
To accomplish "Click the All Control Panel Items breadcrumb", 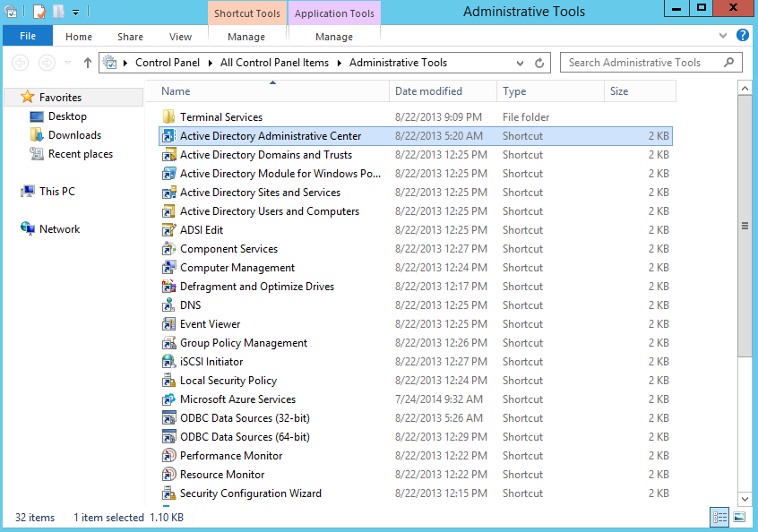I will pos(274,63).
